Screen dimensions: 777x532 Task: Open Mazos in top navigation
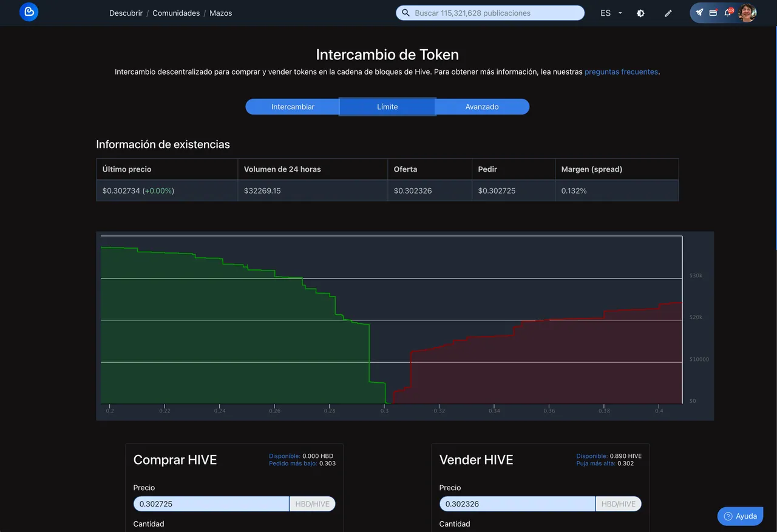(x=221, y=13)
